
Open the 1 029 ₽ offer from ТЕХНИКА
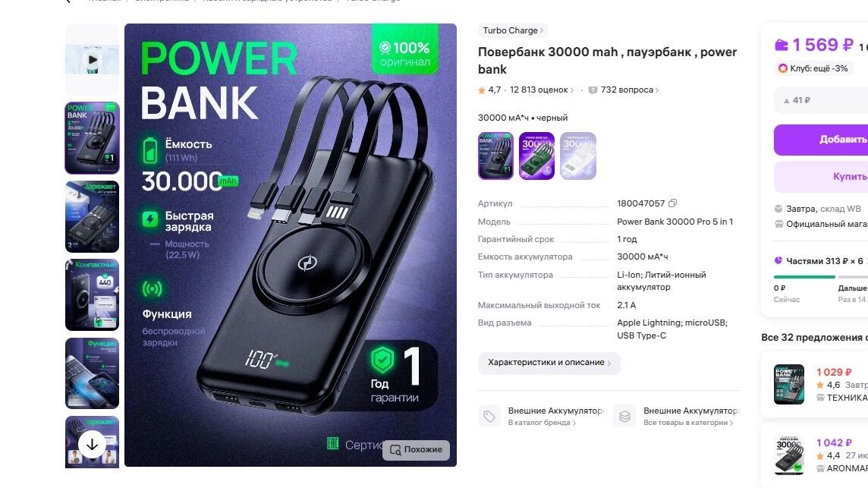(814, 385)
